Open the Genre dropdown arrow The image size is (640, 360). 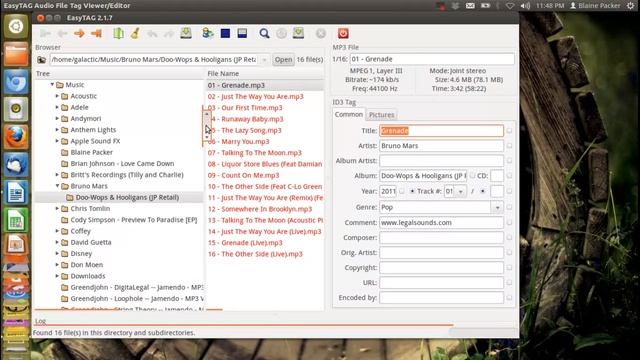point(497,207)
